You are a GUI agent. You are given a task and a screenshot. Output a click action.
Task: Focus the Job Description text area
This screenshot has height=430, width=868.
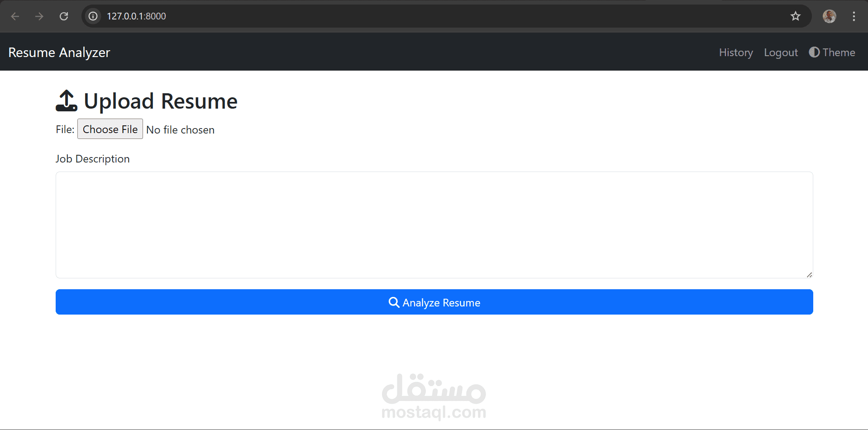(x=434, y=225)
